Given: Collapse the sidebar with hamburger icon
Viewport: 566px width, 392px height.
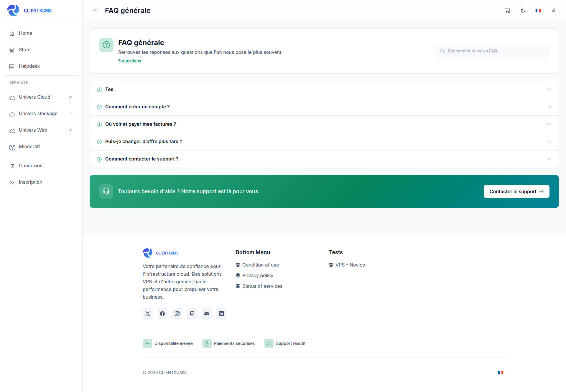Looking at the screenshot, I should [x=95, y=11].
